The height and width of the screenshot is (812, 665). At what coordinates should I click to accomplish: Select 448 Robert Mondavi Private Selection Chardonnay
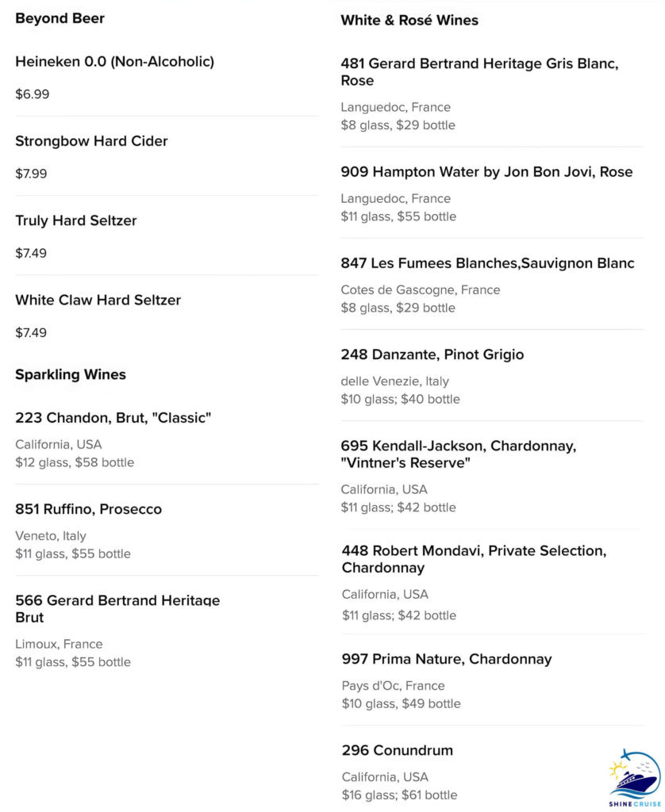pos(474,559)
